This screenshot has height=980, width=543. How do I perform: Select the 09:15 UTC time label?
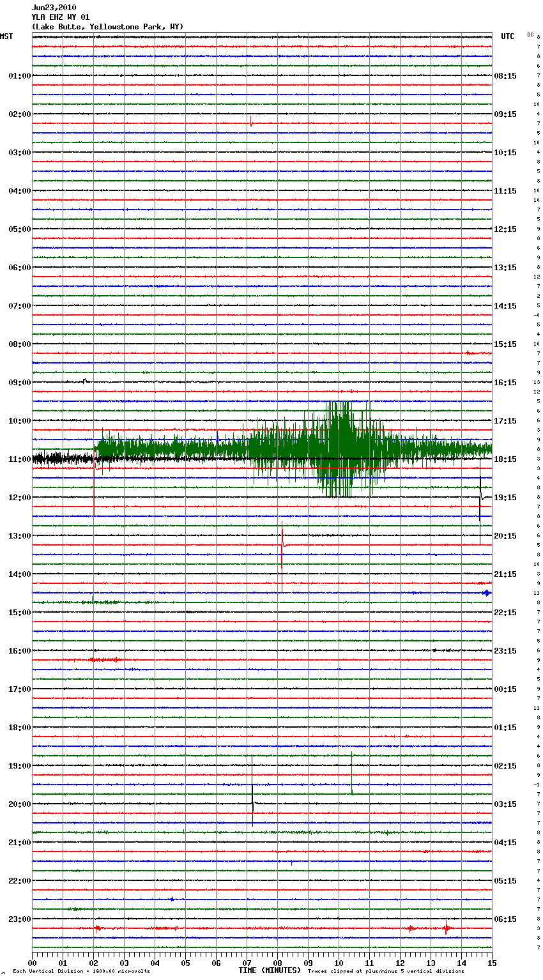coord(505,114)
